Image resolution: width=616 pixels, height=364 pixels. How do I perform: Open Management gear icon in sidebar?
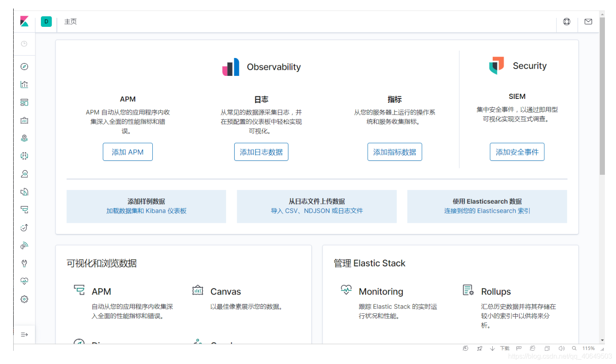pos(24,299)
